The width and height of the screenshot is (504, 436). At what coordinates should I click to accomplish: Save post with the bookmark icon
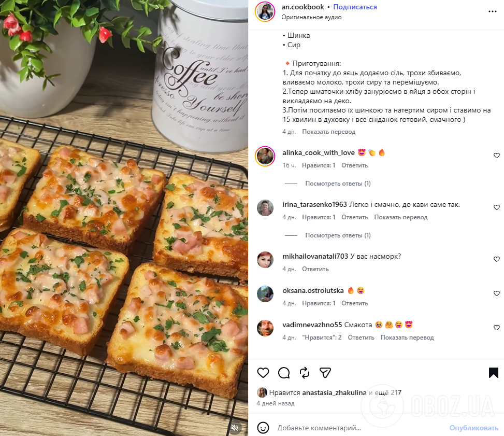[494, 373]
